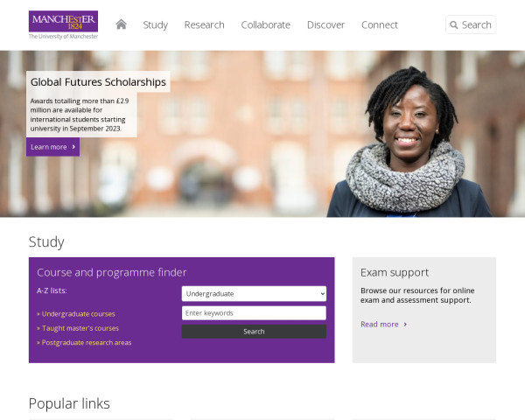The height and width of the screenshot is (420, 525).
Task: Click Learn more on the scholarships banner
Action: 52,147
